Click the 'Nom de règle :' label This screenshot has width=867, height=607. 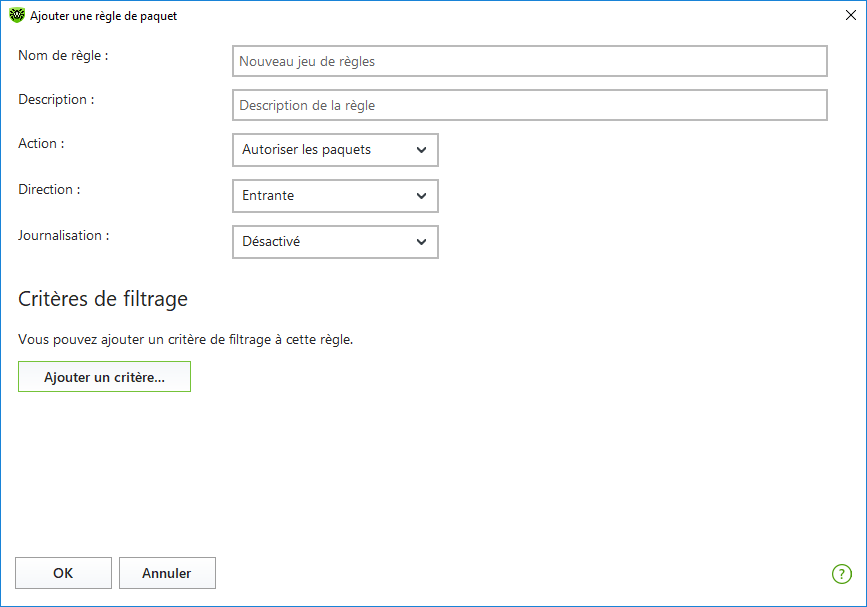pyautogui.click(x=63, y=55)
